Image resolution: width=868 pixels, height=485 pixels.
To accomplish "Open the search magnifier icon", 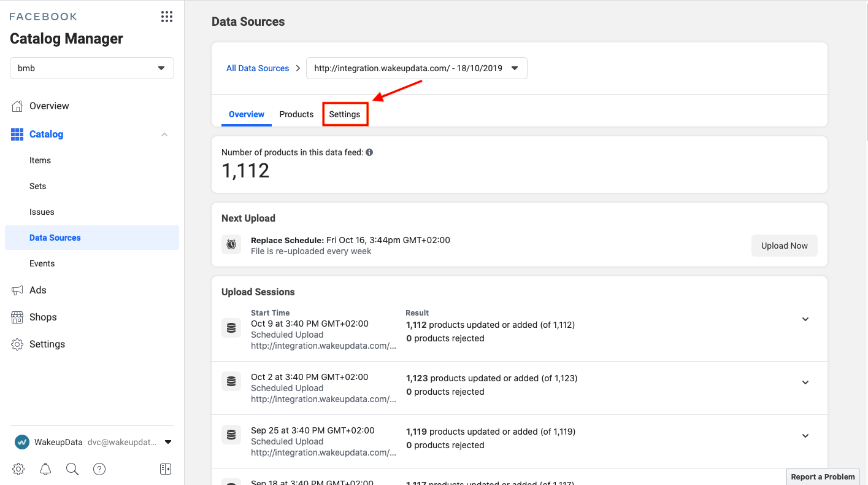I will [x=72, y=469].
